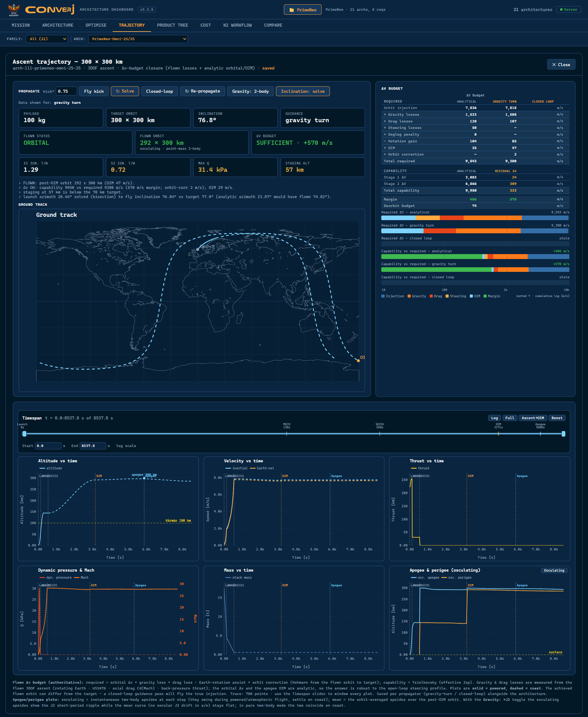Open the MISSION tab
The width and height of the screenshot is (588, 717).
tap(21, 25)
